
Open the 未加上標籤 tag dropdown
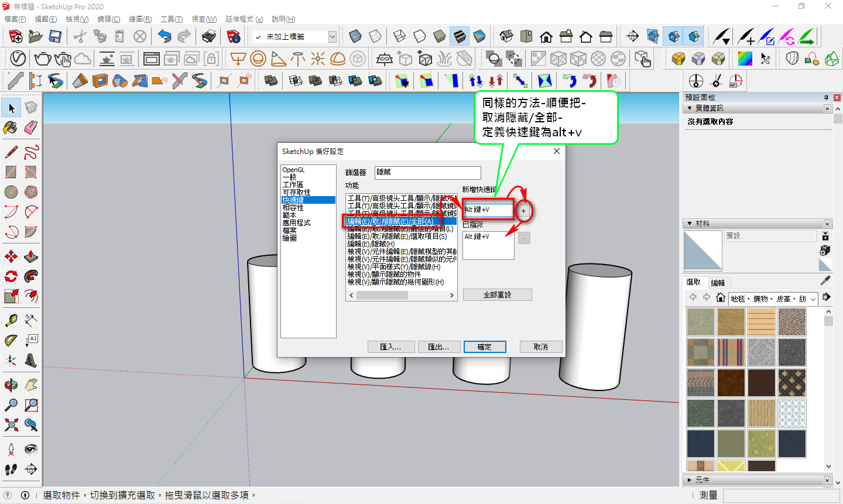coord(333,37)
